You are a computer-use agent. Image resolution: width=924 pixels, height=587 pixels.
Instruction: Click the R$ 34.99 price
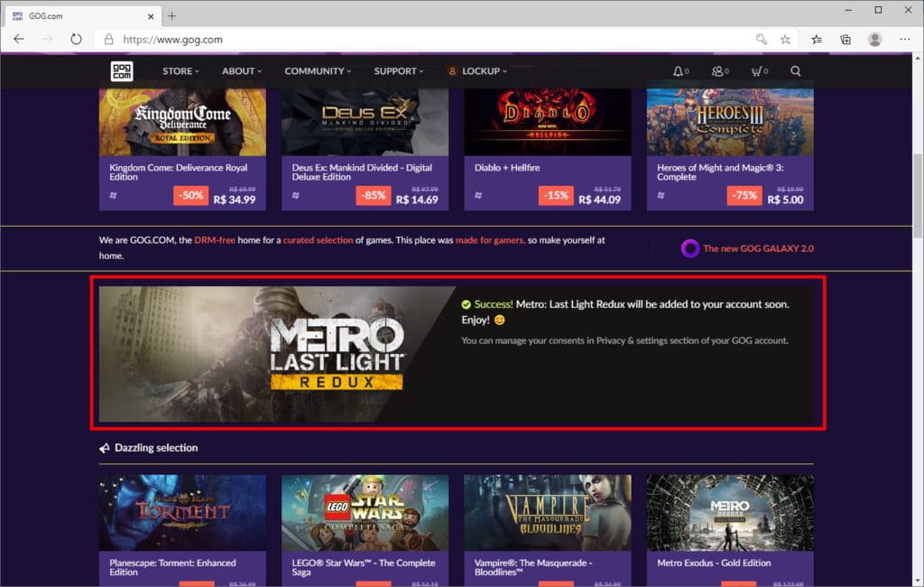(x=235, y=200)
